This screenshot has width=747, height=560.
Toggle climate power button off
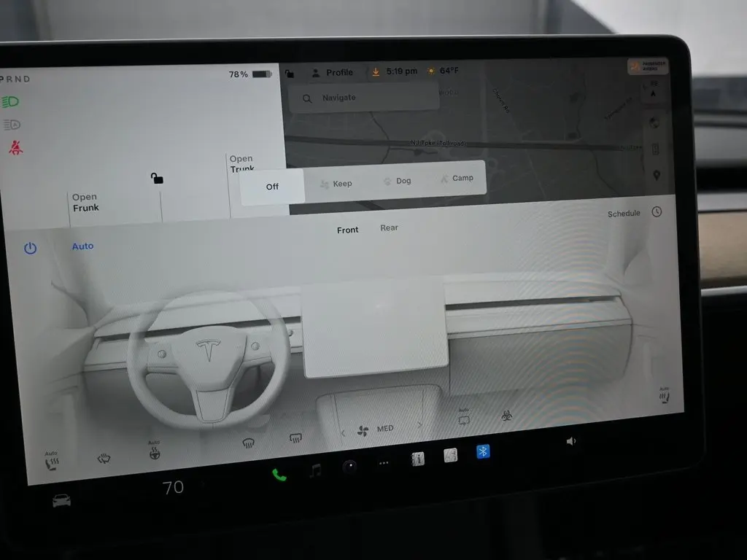30,248
